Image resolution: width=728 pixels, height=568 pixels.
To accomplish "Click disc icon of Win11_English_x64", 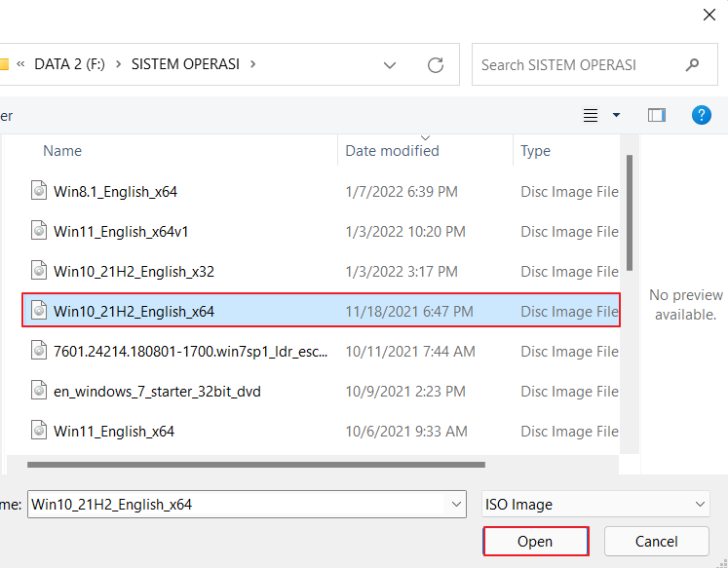I will point(39,430).
